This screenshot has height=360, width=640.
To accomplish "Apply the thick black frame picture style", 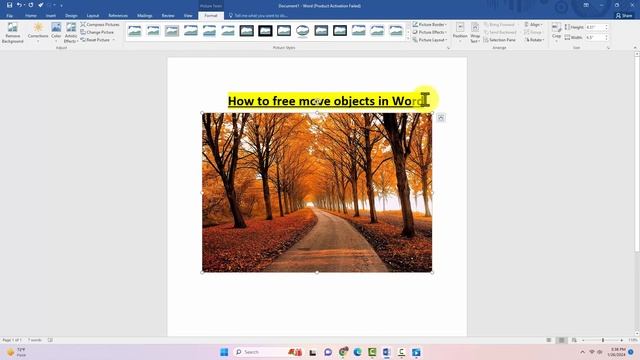I will (265, 31).
